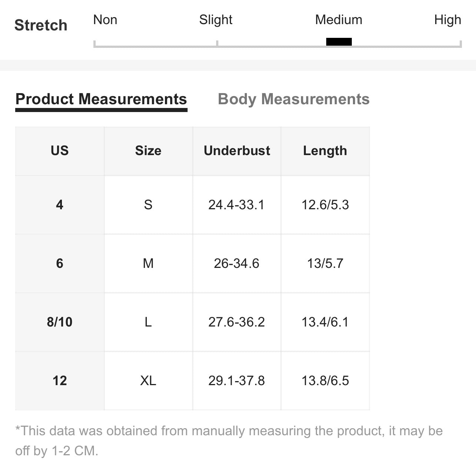476x469 pixels.
Task: Click the 13/5.7 length value
Action: [325, 263]
